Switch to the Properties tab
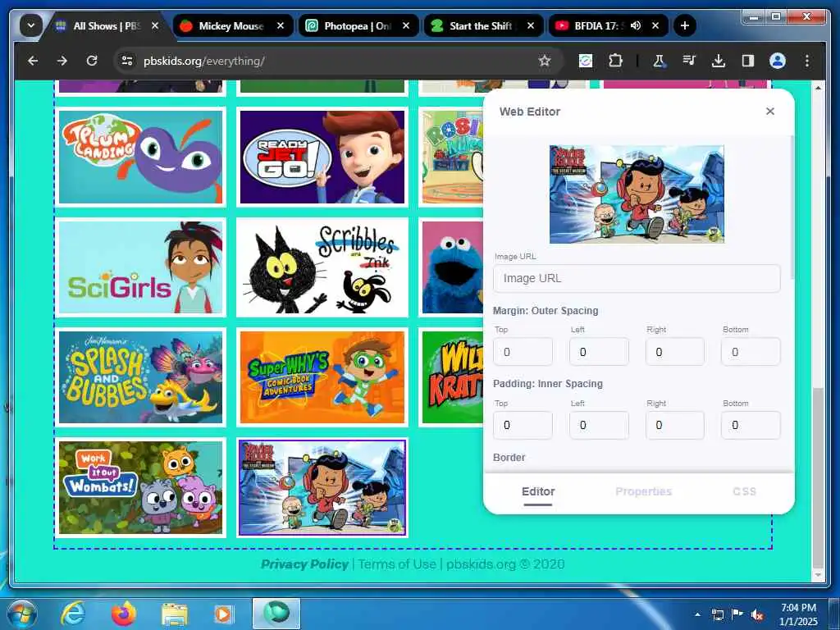This screenshot has height=630, width=840. 643,491
